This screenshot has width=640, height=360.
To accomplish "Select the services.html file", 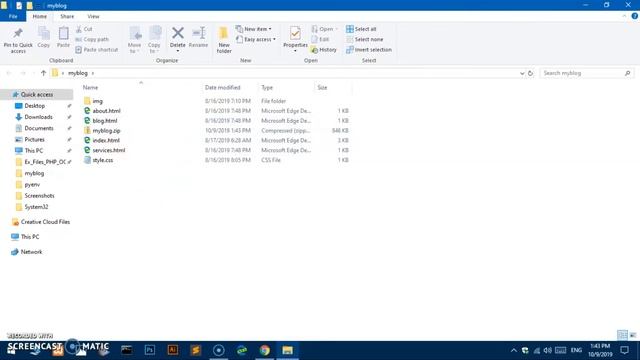I will (104, 150).
